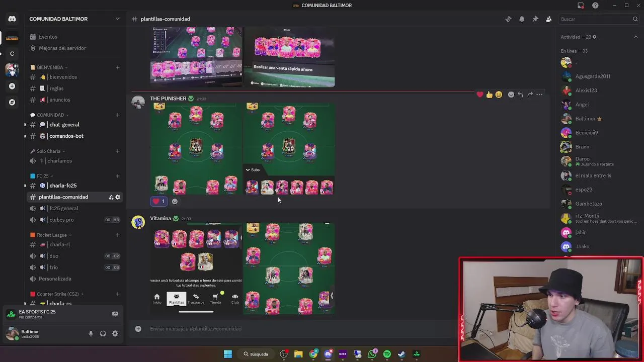This screenshot has height=362, width=644.
Task: Open Vitamina's second squad image
Action: pyautogui.click(x=289, y=269)
